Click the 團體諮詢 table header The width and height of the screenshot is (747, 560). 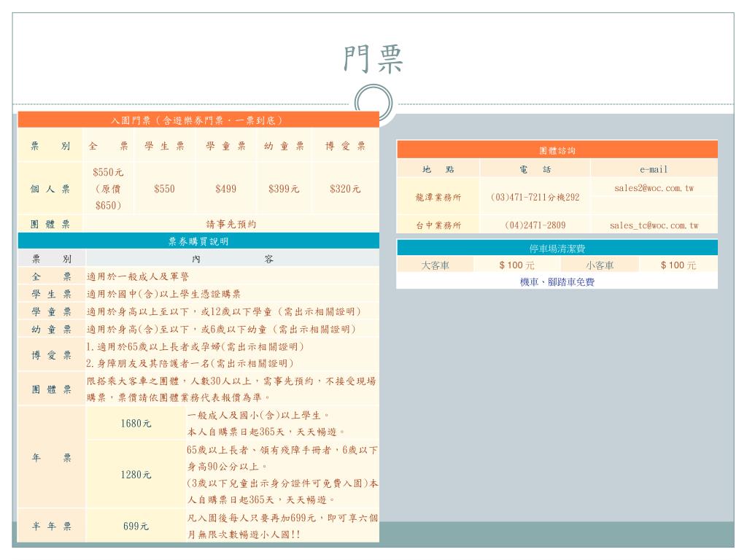[x=557, y=150]
